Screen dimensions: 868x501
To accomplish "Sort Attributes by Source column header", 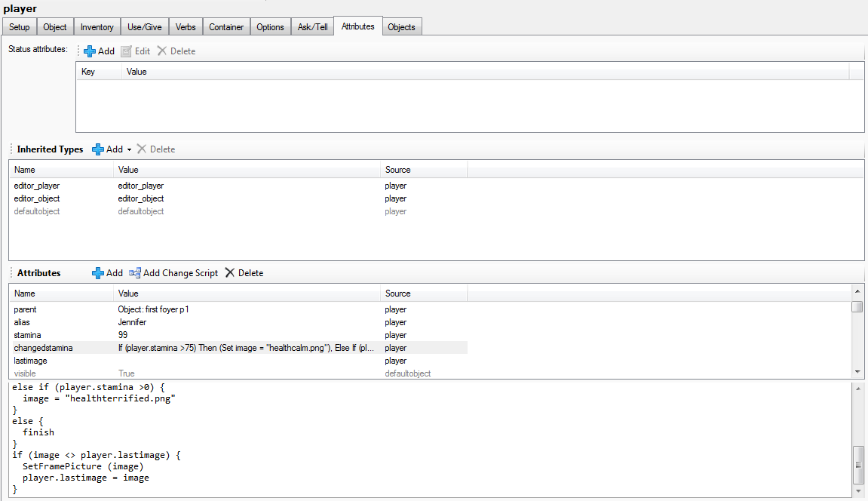I will [398, 294].
